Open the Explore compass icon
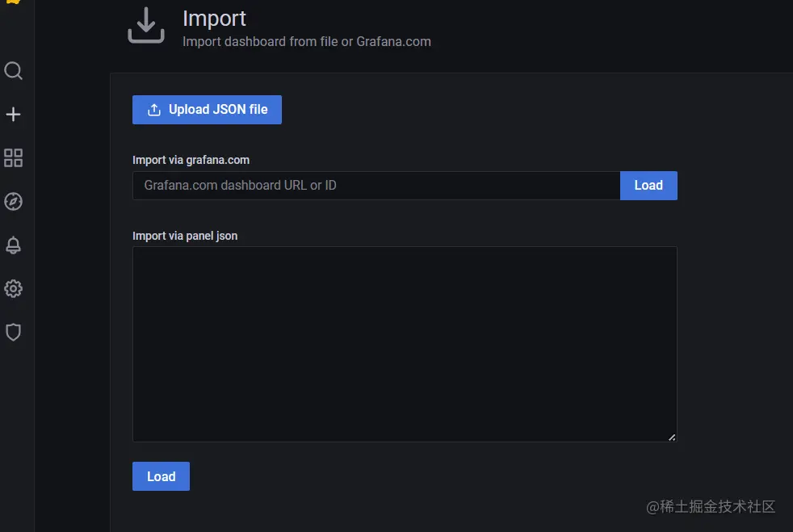 (13, 201)
